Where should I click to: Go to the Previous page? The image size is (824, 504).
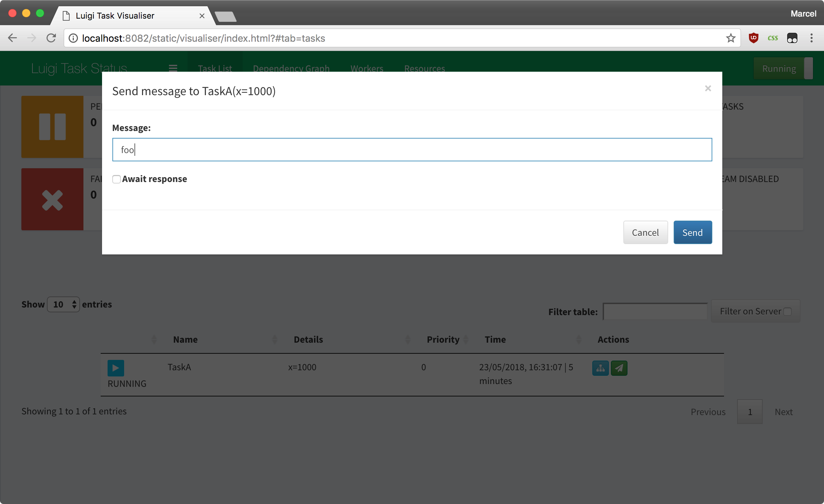tap(708, 412)
